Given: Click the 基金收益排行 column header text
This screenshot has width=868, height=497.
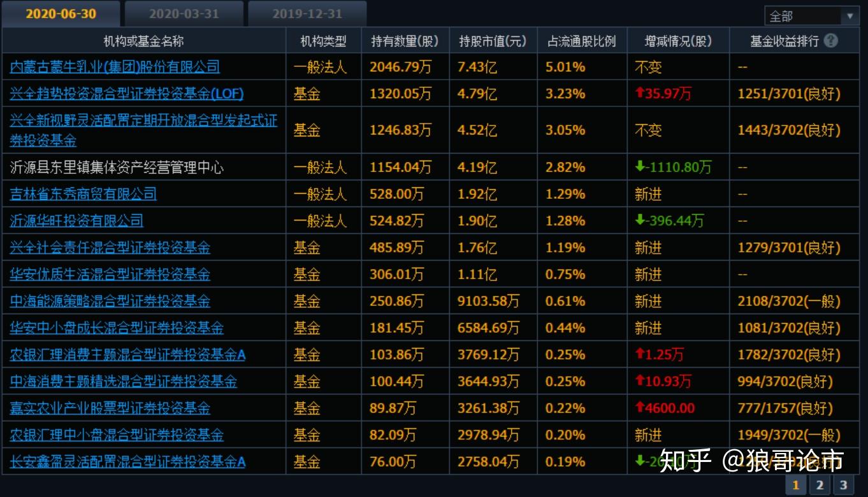Looking at the screenshot, I should click(x=785, y=41).
